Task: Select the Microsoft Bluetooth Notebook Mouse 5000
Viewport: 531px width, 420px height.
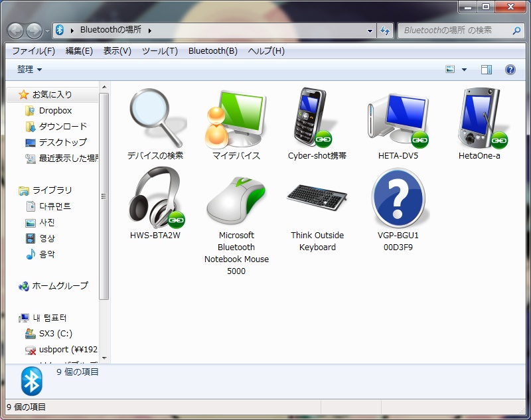Action: (236, 200)
